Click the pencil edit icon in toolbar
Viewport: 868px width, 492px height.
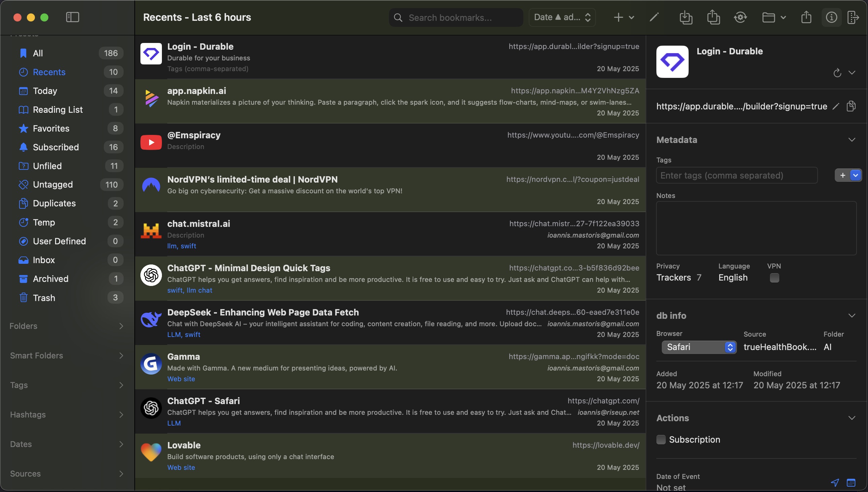[654, 17]
